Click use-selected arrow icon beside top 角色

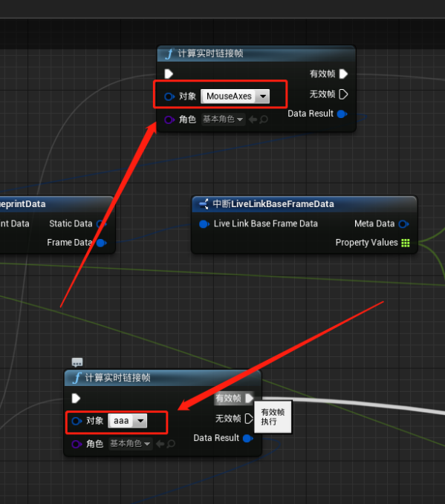point(253,120)
